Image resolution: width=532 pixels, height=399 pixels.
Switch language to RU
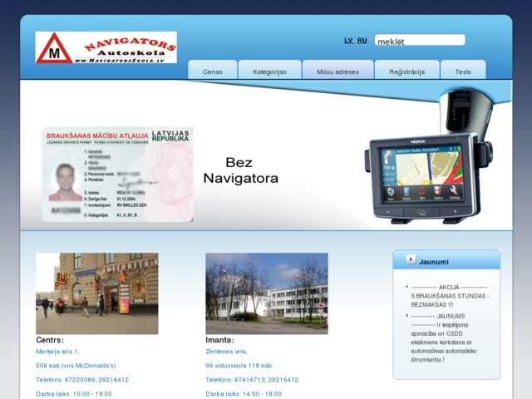point(362,41)
